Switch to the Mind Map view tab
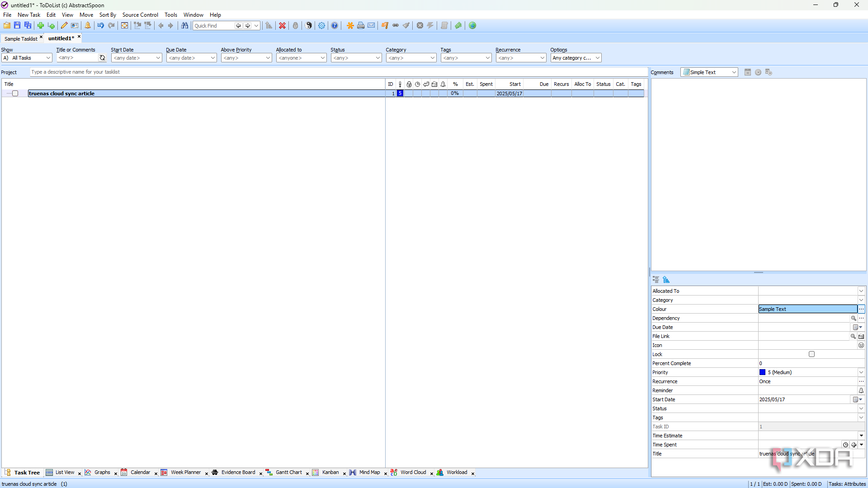868x488 pixels. 369,473
